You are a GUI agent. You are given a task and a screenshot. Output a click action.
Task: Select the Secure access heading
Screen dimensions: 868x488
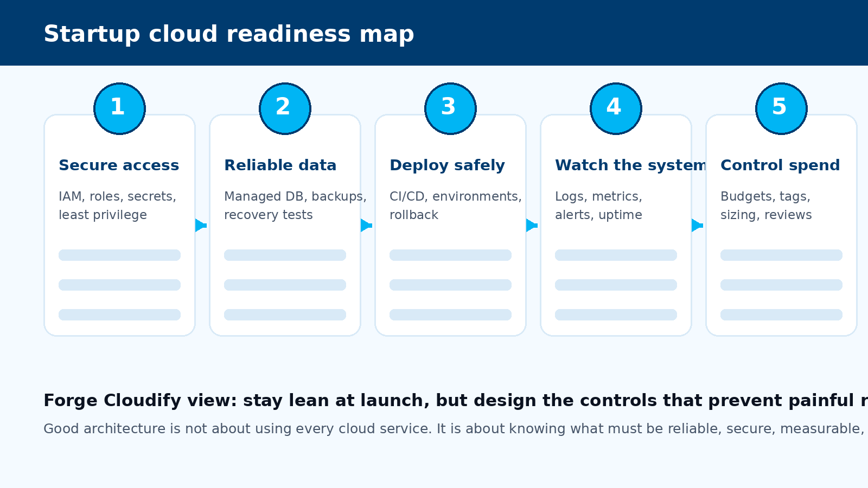pos(119,165)
